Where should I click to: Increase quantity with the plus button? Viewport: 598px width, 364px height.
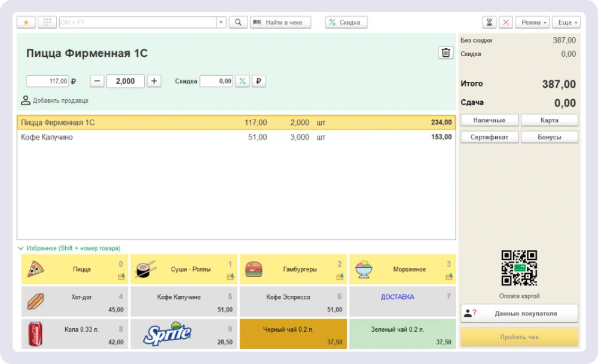154,81
